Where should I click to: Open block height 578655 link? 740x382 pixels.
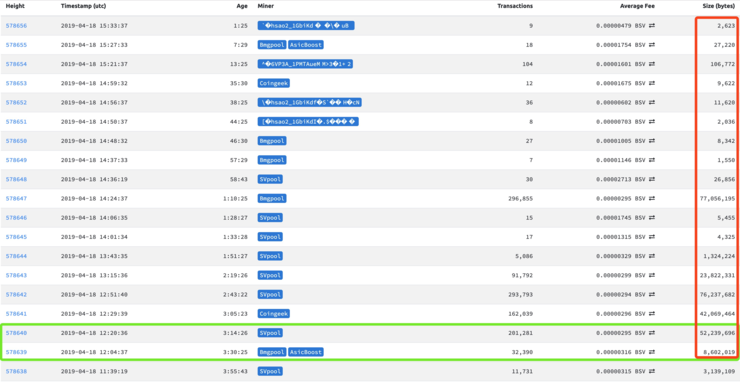click(16, 45)
